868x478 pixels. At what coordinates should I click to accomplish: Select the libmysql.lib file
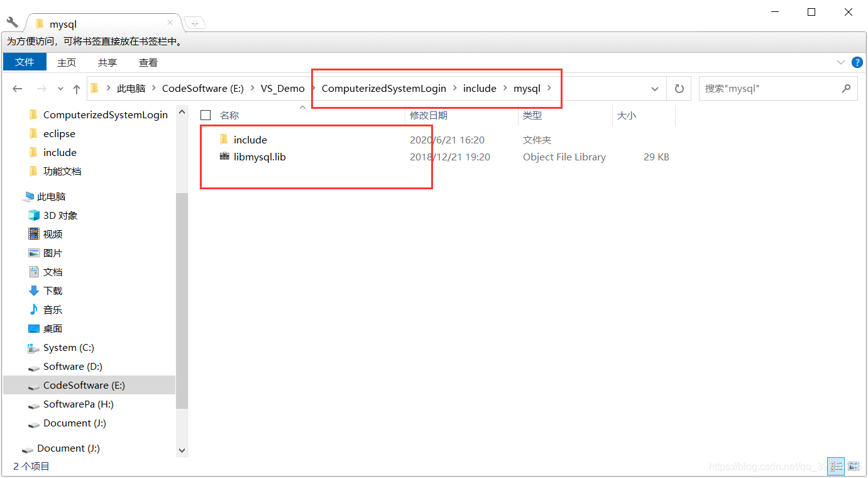tap(260, 157)
